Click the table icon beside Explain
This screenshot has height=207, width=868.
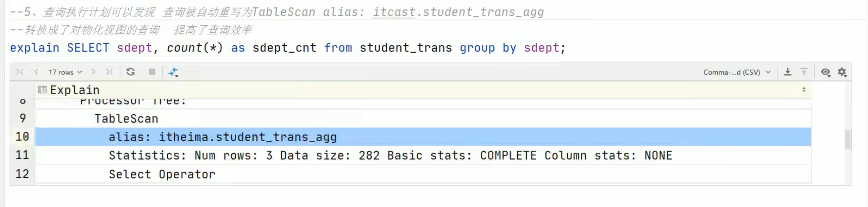43,90
